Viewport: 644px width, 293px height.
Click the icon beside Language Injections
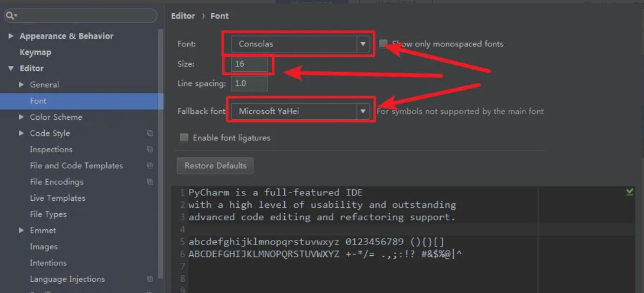150,279
